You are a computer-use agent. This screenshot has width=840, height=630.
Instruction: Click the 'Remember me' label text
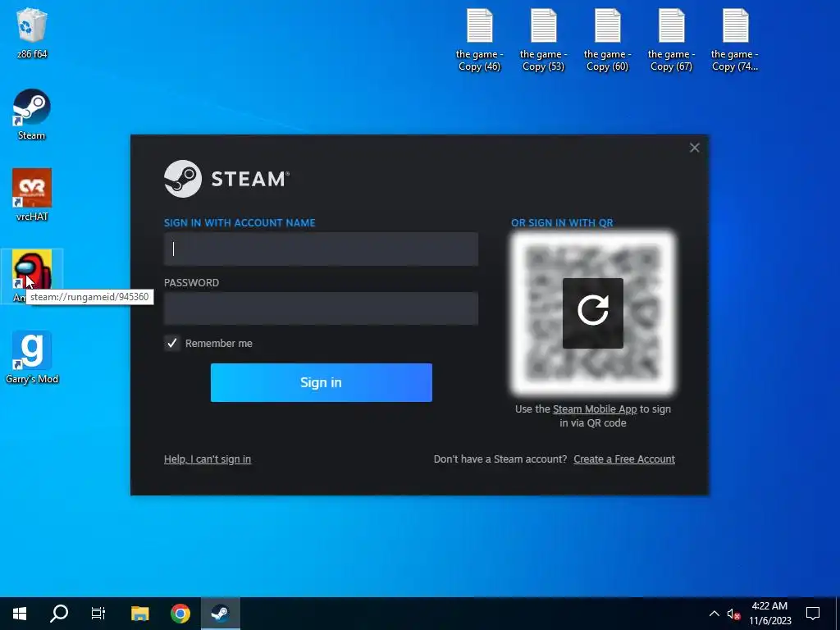click(218, 344)
